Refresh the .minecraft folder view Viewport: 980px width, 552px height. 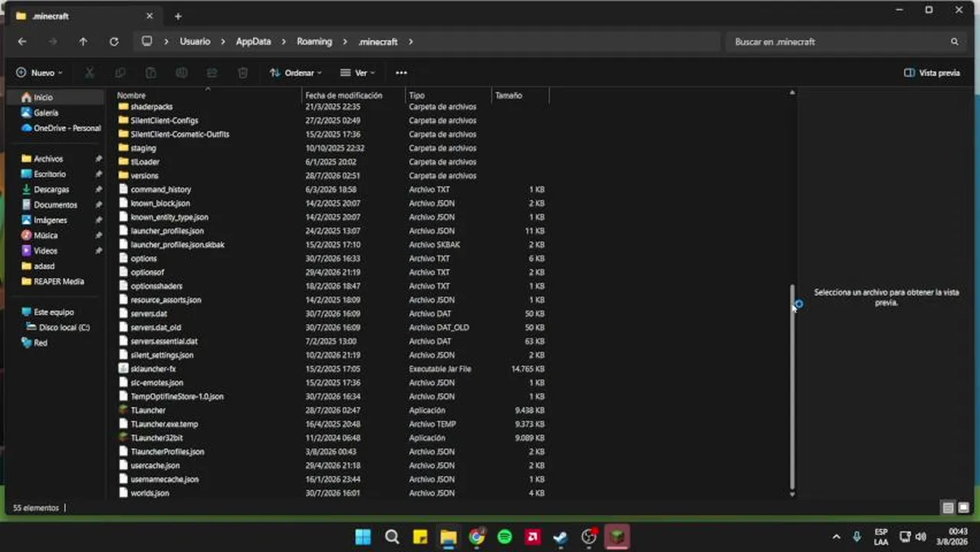click(113, 41)
